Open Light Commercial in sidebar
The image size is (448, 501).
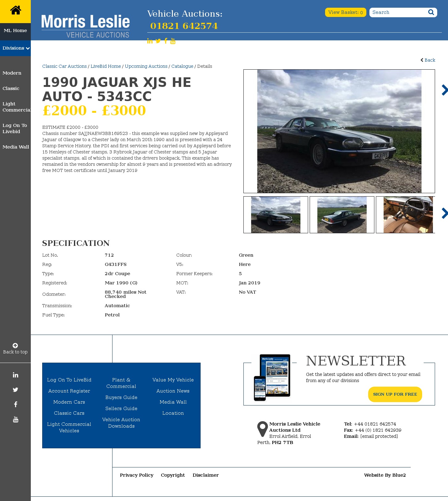pos(17,107)
